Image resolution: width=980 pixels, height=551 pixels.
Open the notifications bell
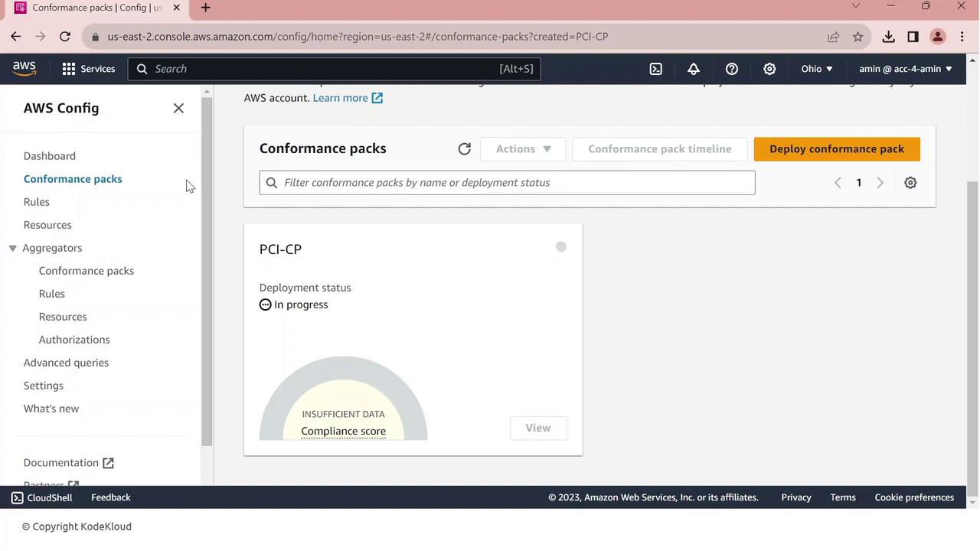pyautogui.click(x=694, y=69)
